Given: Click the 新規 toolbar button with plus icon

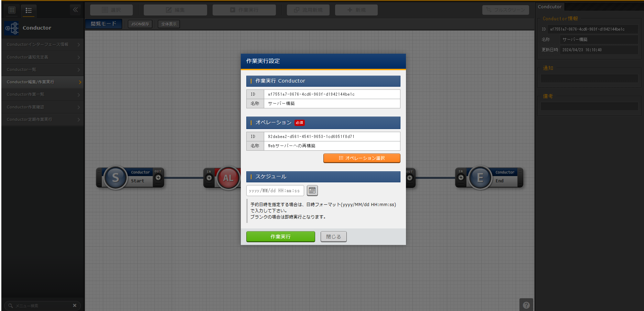Looking at the screenshot, I should coord(356,10).
